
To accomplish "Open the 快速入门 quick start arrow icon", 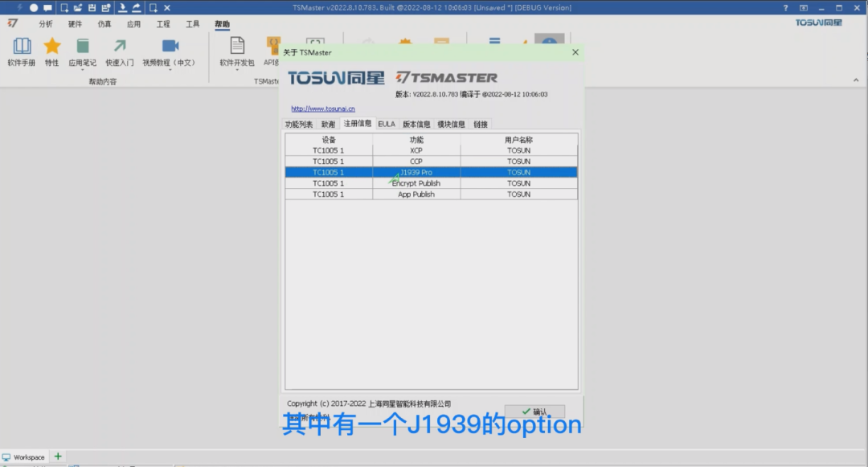I will (x=120, y=46).
